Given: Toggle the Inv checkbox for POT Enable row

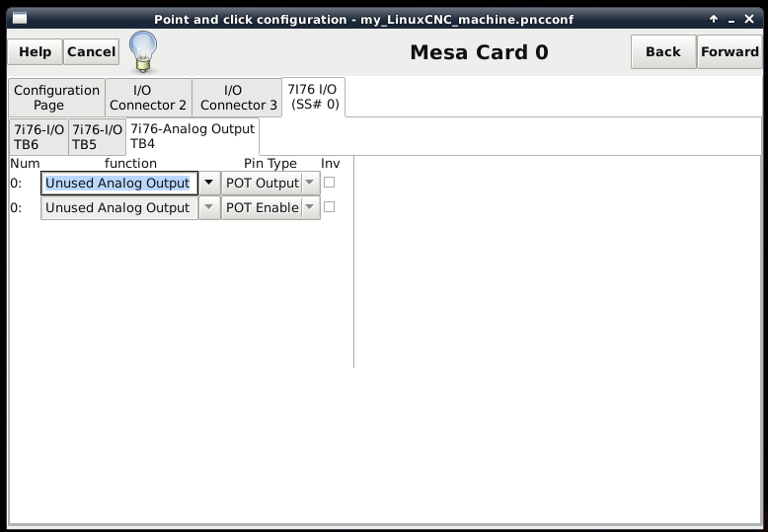Looking at the screenshot, I should (330, 207).
